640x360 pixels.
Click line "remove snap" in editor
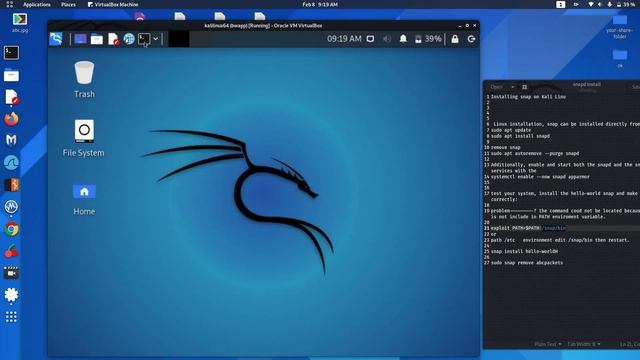pyautogui.click(x=506, y=147)
